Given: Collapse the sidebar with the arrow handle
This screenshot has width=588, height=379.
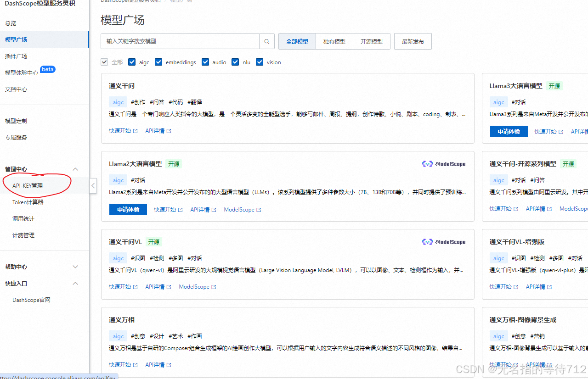Looking at the screenshot, I should [93, 186].
